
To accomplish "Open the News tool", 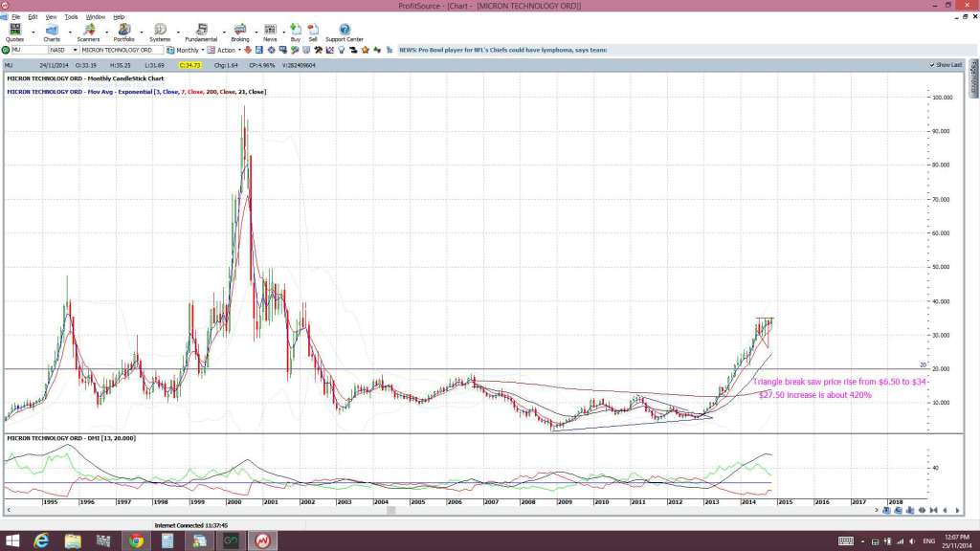I will [x=270, y=33].
